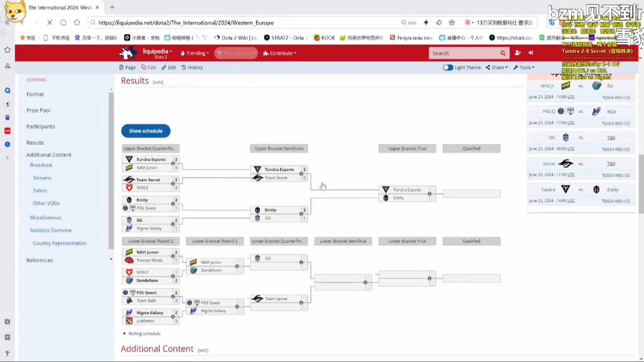Image resolution: width=644 pixels, height=362 pixels.
Task: Open the Trending dropdown menu
Action: tap(195, 53)
